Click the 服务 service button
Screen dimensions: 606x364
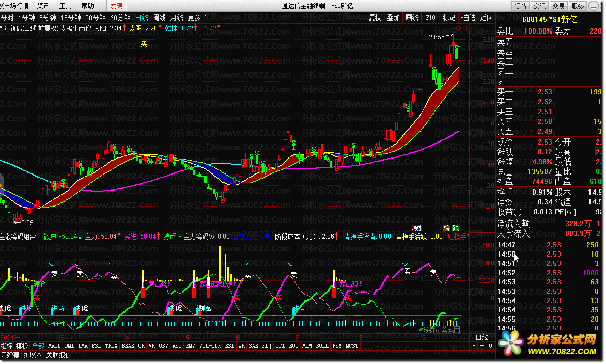578,6
